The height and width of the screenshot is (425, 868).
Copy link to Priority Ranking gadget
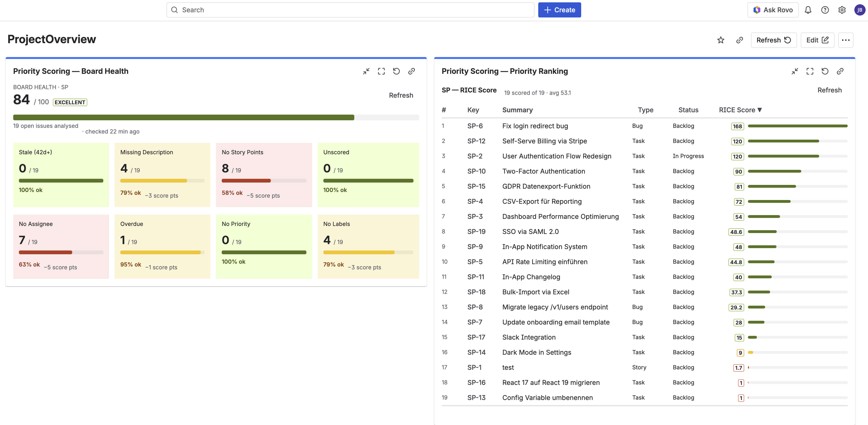pos(840,71)
